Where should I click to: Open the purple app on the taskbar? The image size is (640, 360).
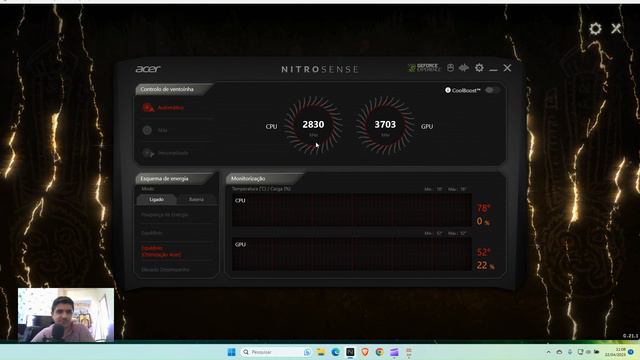(394, 352)
